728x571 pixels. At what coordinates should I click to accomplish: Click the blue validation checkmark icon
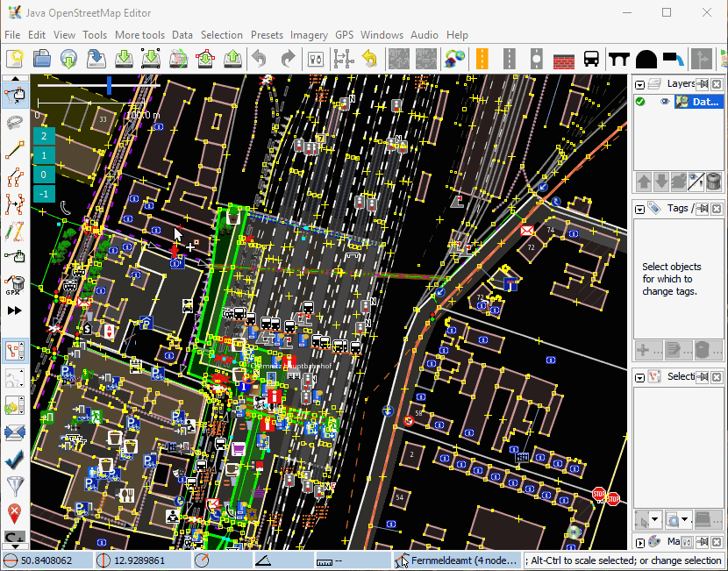coord(14,459)
